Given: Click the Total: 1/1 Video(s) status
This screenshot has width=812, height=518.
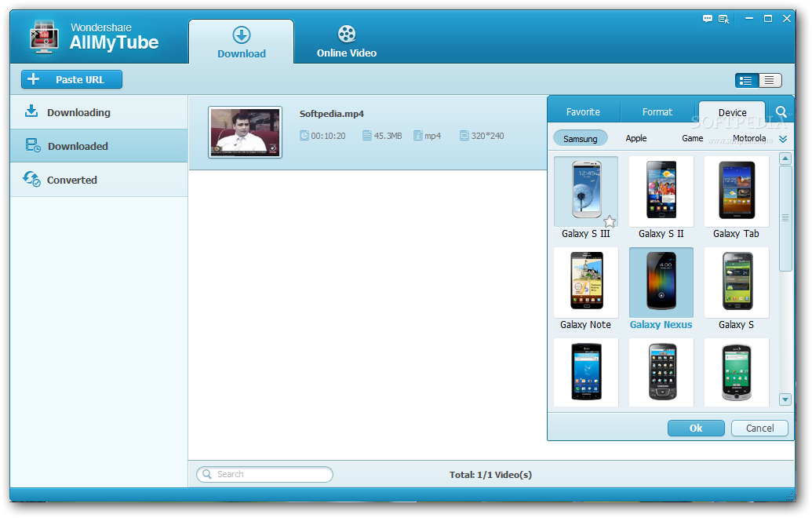Looking at the screenshot, I should [490, 475].
